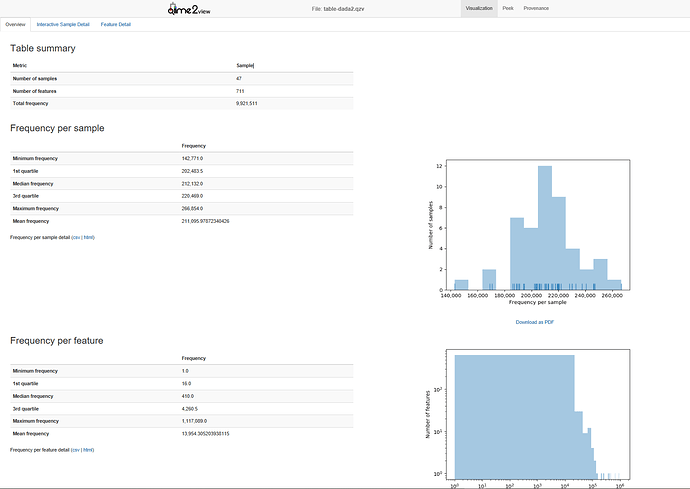Select the Total frequency row
The width and height of the screenshot is (690, 489).
(180, 103)
